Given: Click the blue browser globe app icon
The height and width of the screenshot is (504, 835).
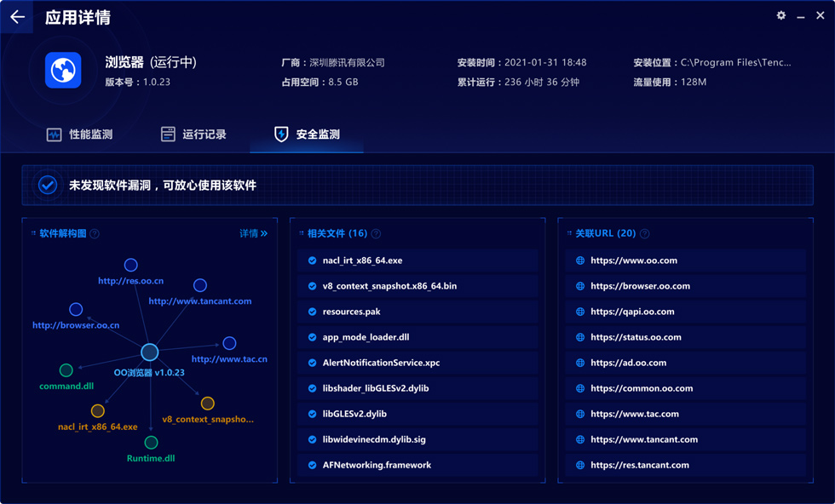Looking at the screenshot, I should (x=63, y=71).
